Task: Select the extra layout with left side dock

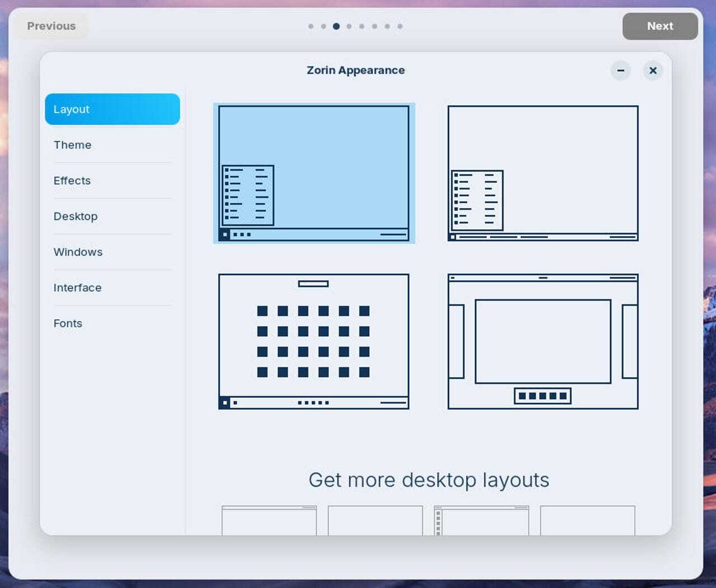Action: click(x=482, y=520)
